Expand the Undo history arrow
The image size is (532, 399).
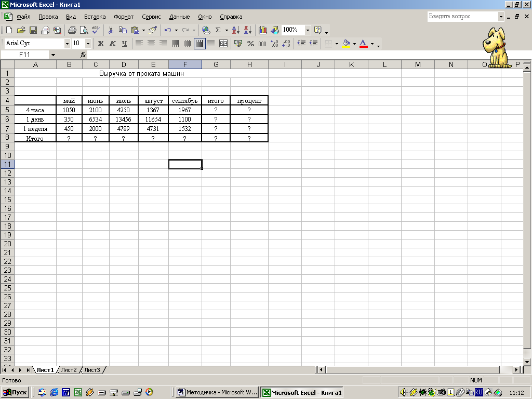tap(176, 30)
